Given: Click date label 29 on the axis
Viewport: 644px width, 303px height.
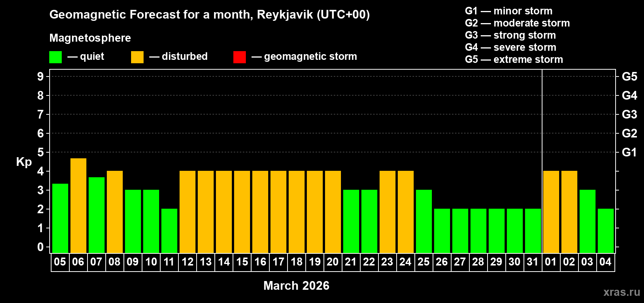Looking at the screenshot, I should pyautogui.click(x=496, y=262).
